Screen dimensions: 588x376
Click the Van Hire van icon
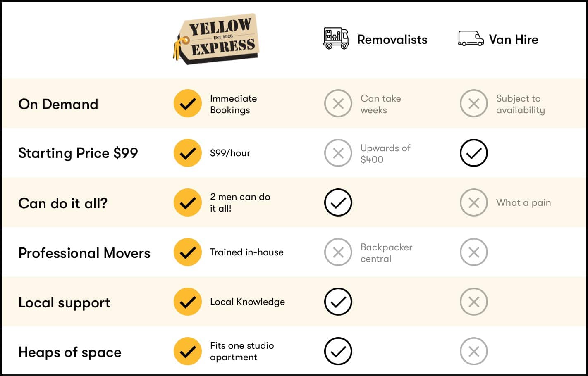(471, 39)
